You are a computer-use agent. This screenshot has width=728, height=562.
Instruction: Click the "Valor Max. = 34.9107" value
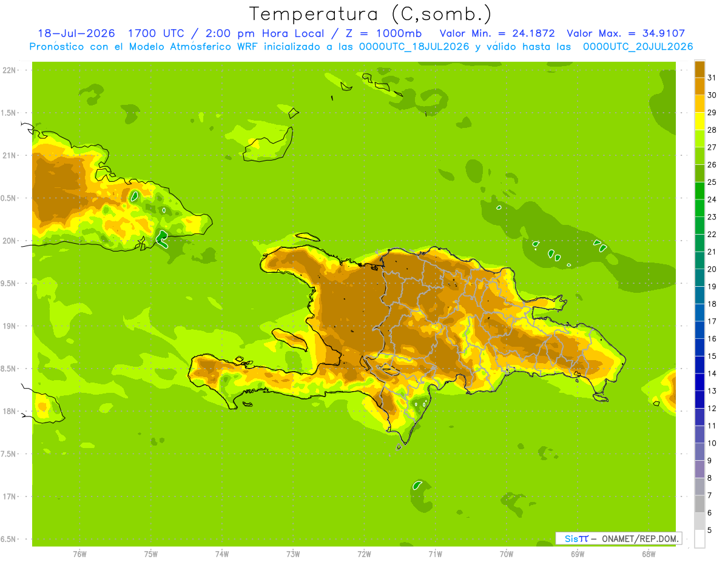625,33
